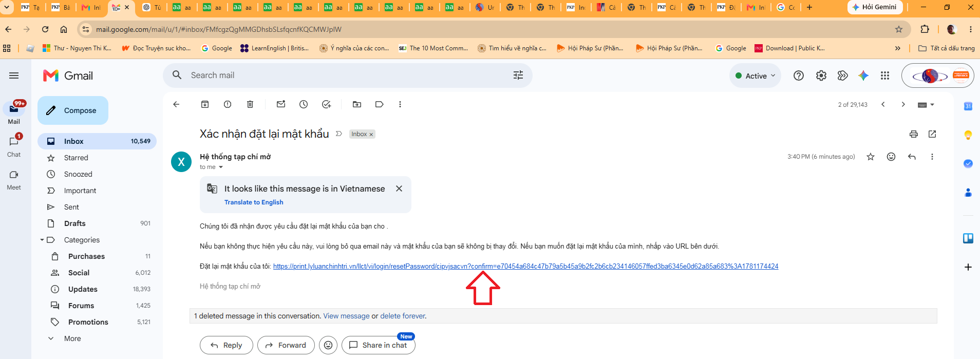The height and width of the screenshot is (359, 980).
Task: Open the Move to folder icon
Action: coord(357,104)
